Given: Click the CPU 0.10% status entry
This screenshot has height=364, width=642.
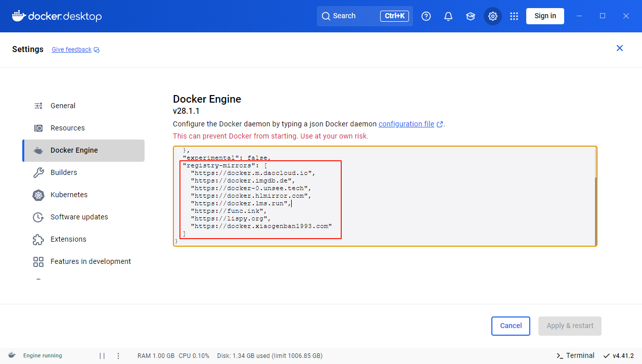Looking at the screenshot, I should (x=194, y=356).
